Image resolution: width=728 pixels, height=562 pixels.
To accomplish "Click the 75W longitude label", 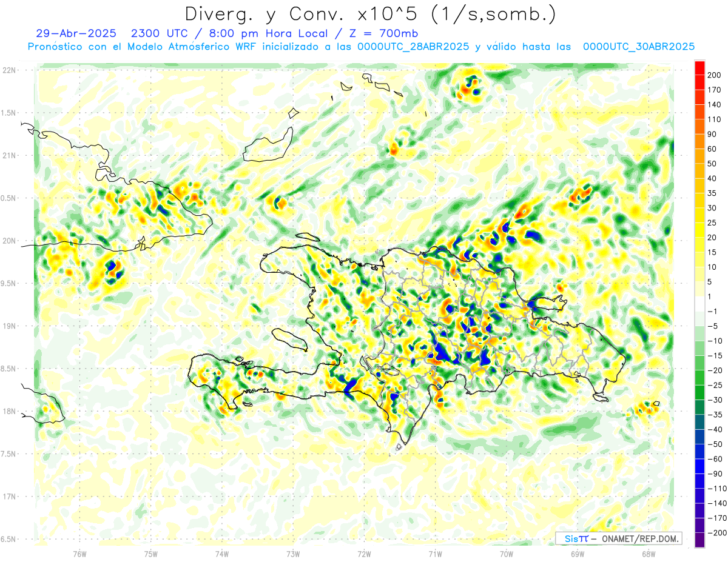I will pyautogui.click(x=150, y=554).
